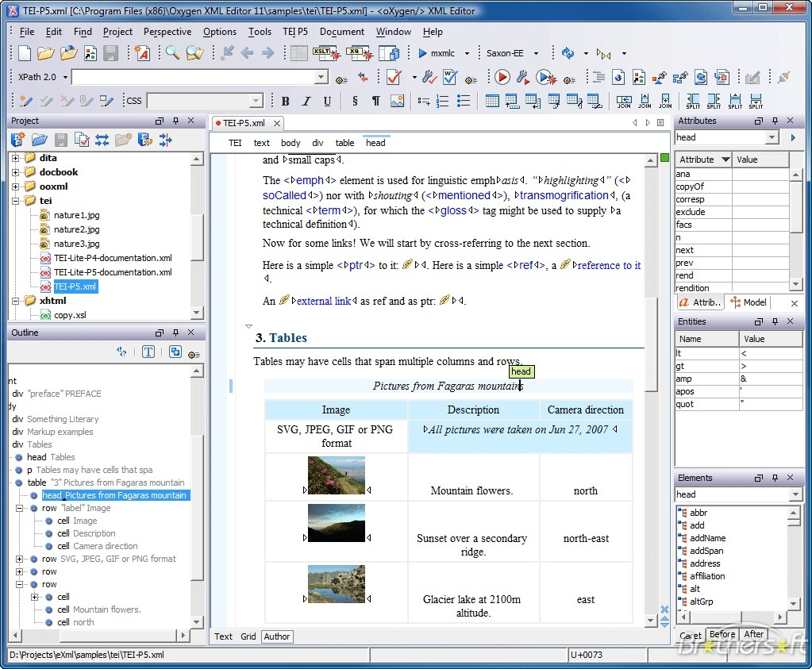Screen dimensions: 812x669
Task: Click the 'table' breadcrumb item
Action: click(x=345, y=143)
